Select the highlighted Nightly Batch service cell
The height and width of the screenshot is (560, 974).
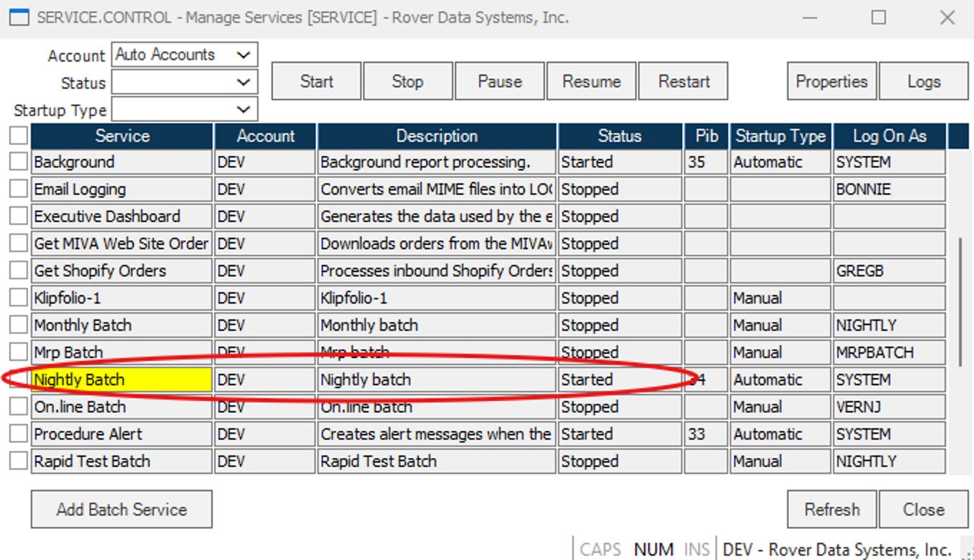[x=122, y=380]
